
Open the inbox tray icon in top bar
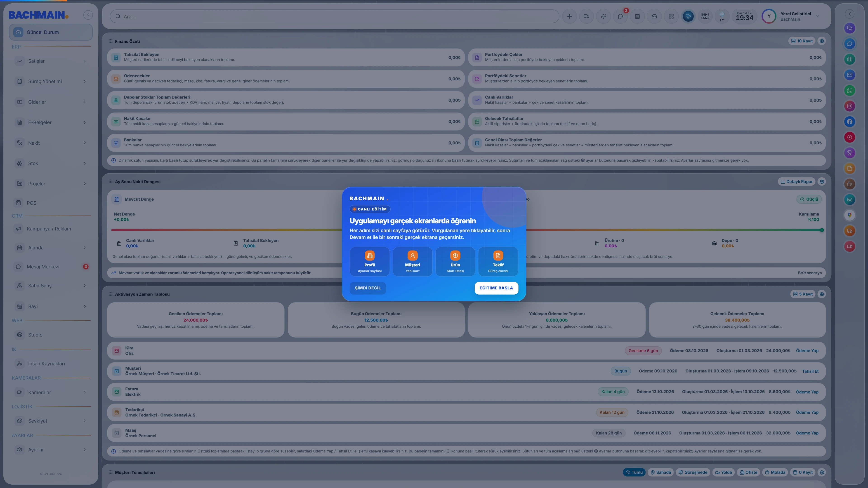654,16
